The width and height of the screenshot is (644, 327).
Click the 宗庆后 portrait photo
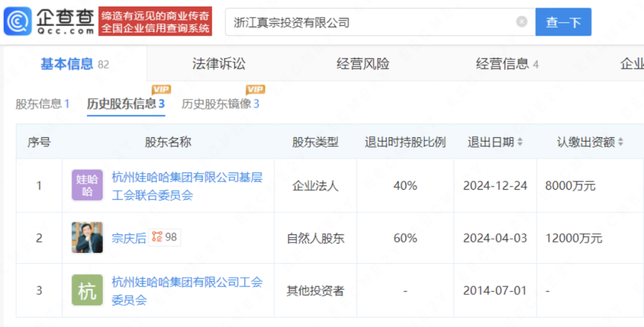[87, 237]
